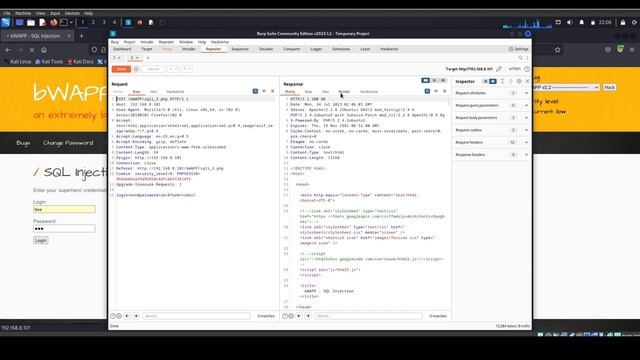Open the Intruder tab
The width and height of the screenshot is (640, 360).
pyautogui.click(x=188, y=49)
